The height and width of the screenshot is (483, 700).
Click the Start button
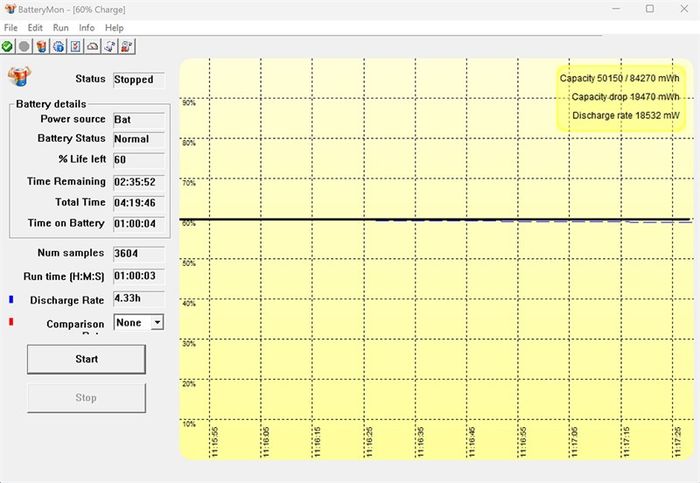[x=86, y=359]
